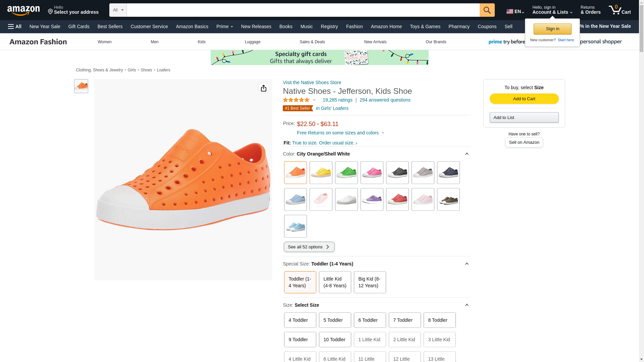Choose size 6 Toddler
The image size is (644, 362).
coord(370,320)
